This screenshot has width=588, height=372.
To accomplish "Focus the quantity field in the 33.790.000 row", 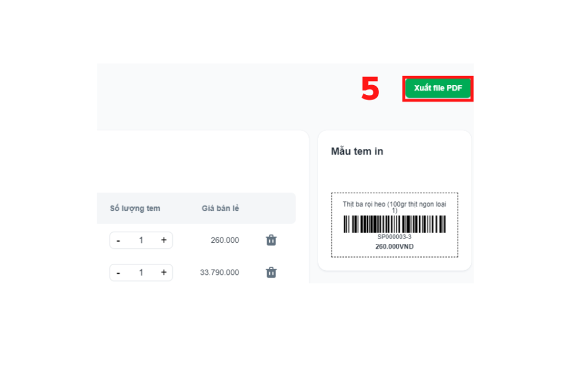I will (x=141, y=273).
